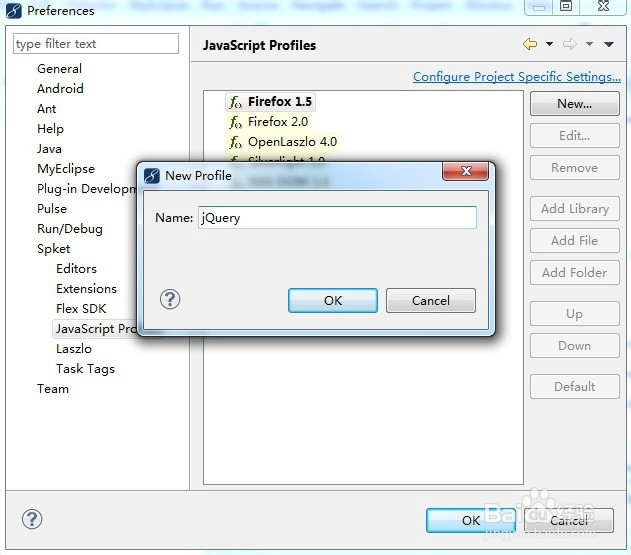This screenshot has height=555, width=631.
Task: Click the New... button
Action: pyautogui.click(x=575, y=104)
